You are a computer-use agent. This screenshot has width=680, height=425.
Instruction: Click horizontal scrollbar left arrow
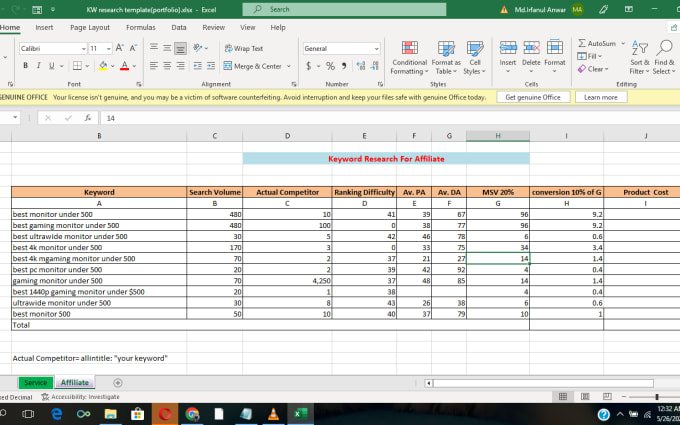click(429, 383)
